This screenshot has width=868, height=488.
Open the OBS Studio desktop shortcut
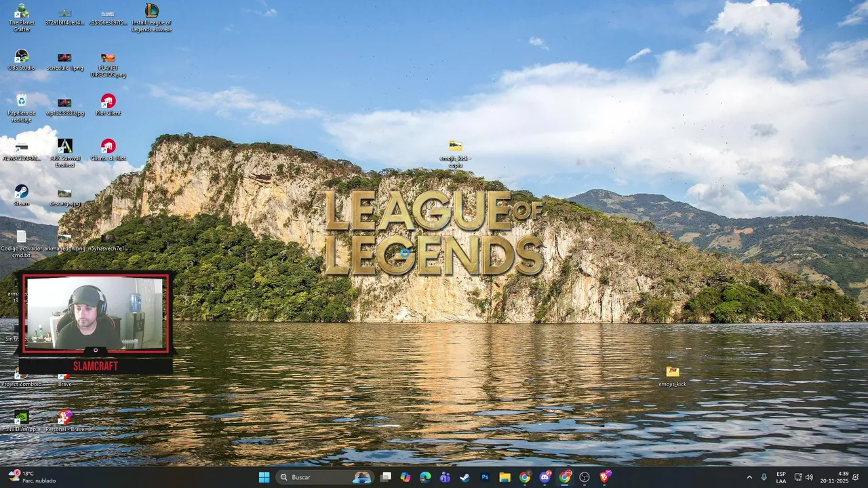pyautogui.click(x=22, y=60)
